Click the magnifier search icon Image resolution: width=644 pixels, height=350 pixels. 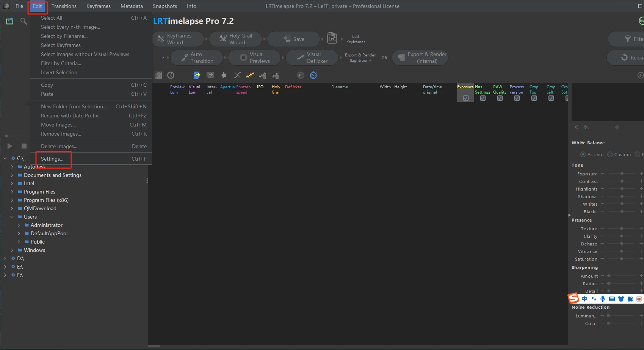pos(24,21)
